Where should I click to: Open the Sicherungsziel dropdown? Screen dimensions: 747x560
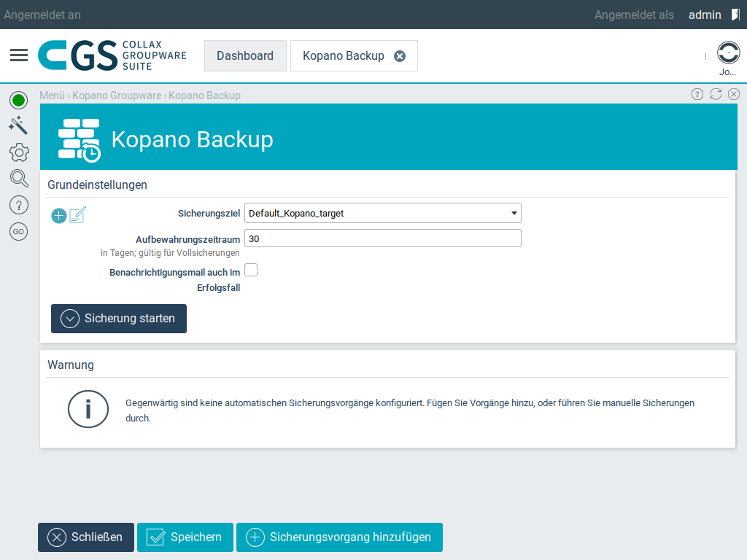(x=382, y=213)
